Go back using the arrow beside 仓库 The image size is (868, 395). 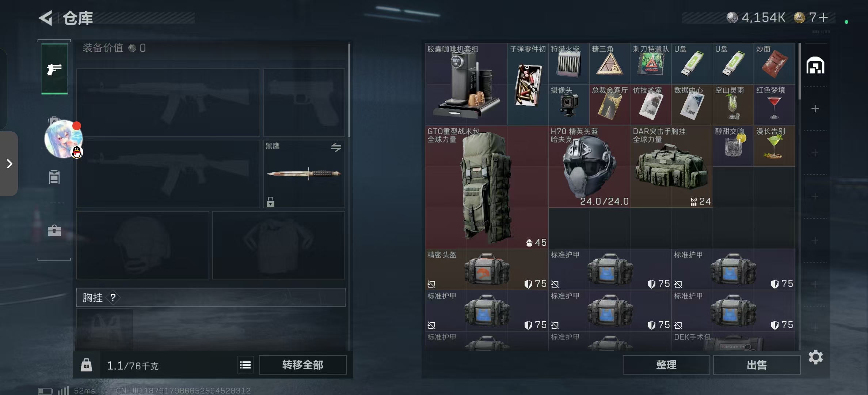pos(46,18)
